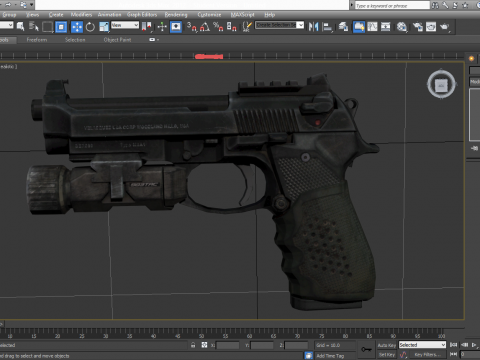Open Edit Named Selection Sets
Screen dimensions: 480x360
click(247, 27)
